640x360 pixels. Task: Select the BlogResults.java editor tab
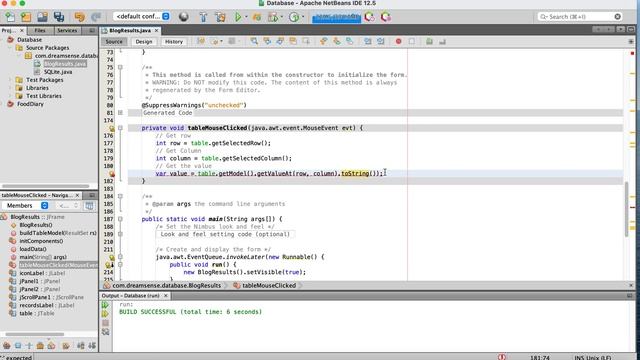tap(130, 31)
